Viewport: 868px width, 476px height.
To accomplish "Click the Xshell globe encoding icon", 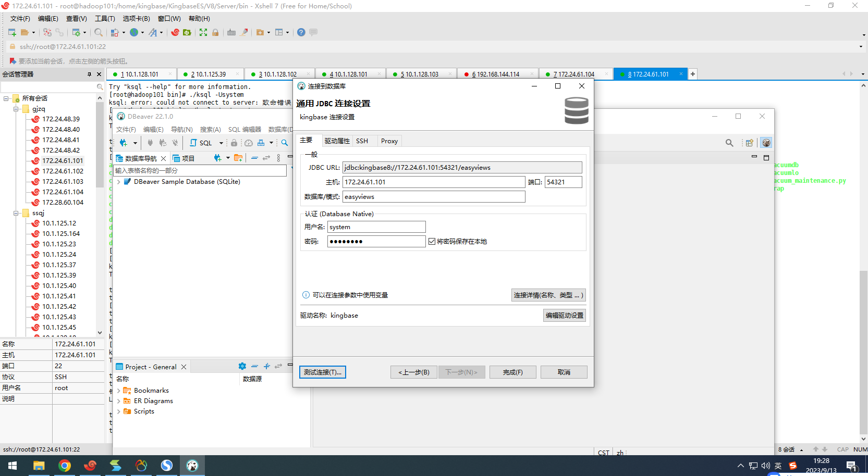I will click(134, 32).
